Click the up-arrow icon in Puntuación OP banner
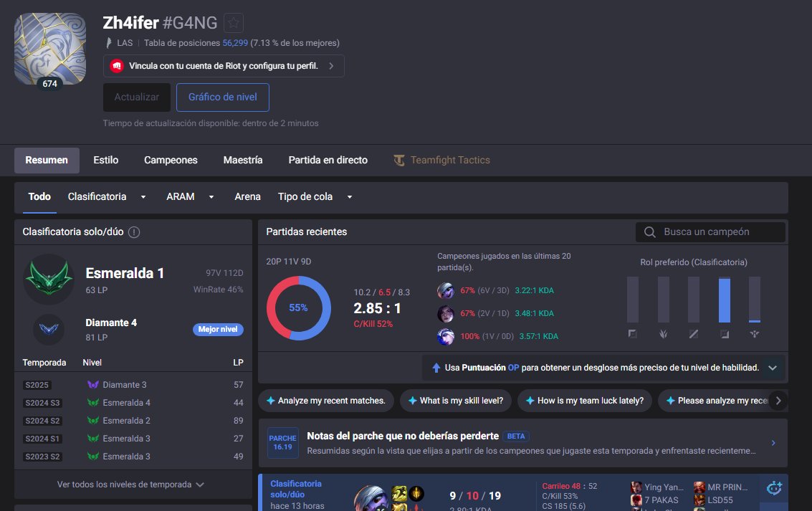 (x=436, y=368)
